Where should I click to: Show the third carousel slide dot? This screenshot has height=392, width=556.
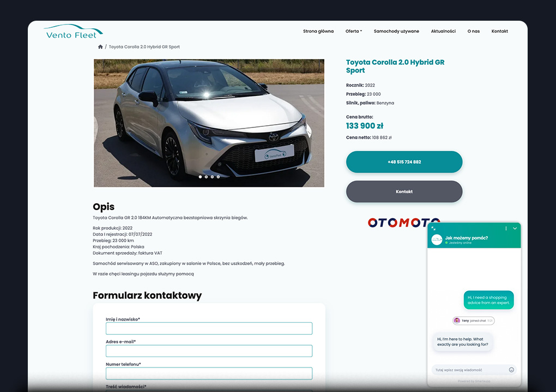(212, 177)
